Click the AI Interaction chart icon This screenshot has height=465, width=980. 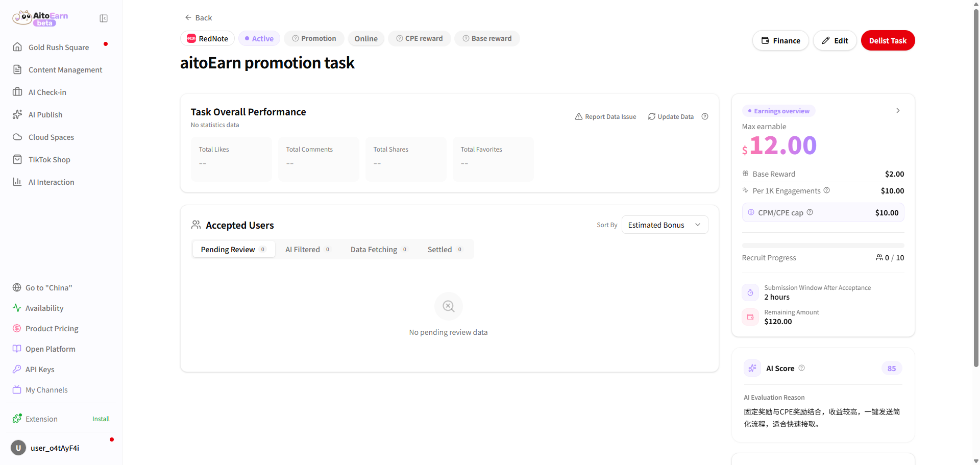click(x=17, y=182)
